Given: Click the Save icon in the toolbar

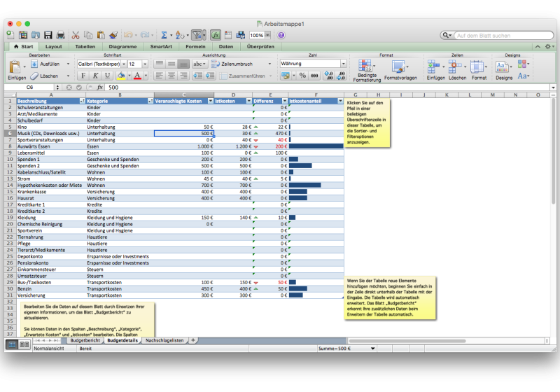Looking at the screenshot, I should pyautogui.click(x=48, y=35).
